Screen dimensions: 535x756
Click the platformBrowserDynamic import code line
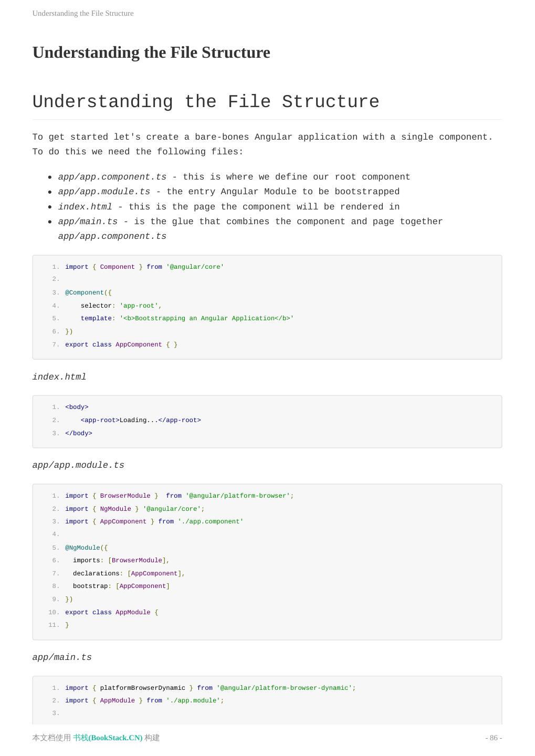[210, 688]
